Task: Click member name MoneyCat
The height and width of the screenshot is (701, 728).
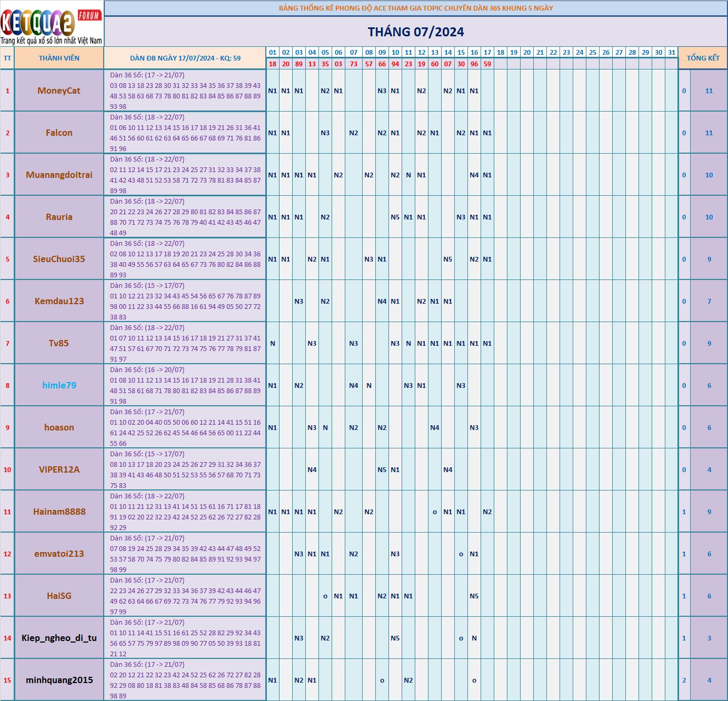Action: 59,91
